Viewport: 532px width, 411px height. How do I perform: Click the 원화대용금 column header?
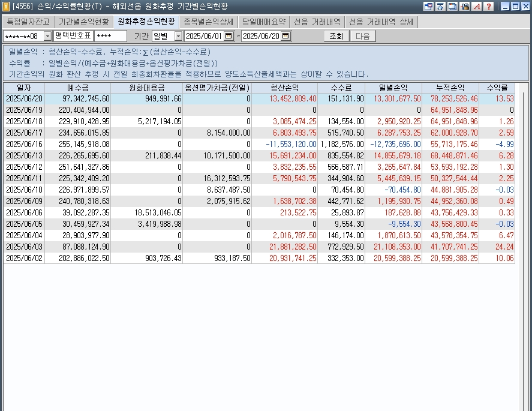(x=147, y=88)
